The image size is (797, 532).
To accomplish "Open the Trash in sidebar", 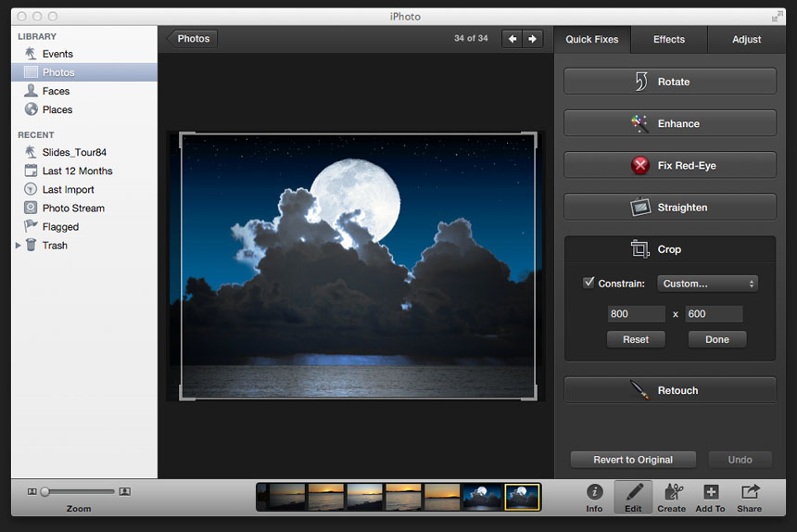I will click(x=55, y=245).
